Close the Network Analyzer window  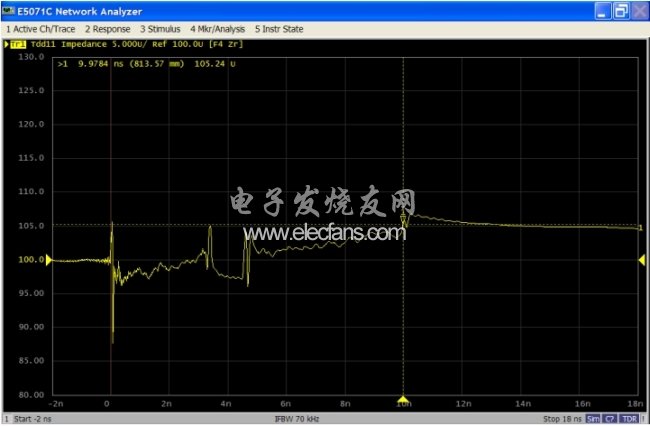click(x=640, y=11)
